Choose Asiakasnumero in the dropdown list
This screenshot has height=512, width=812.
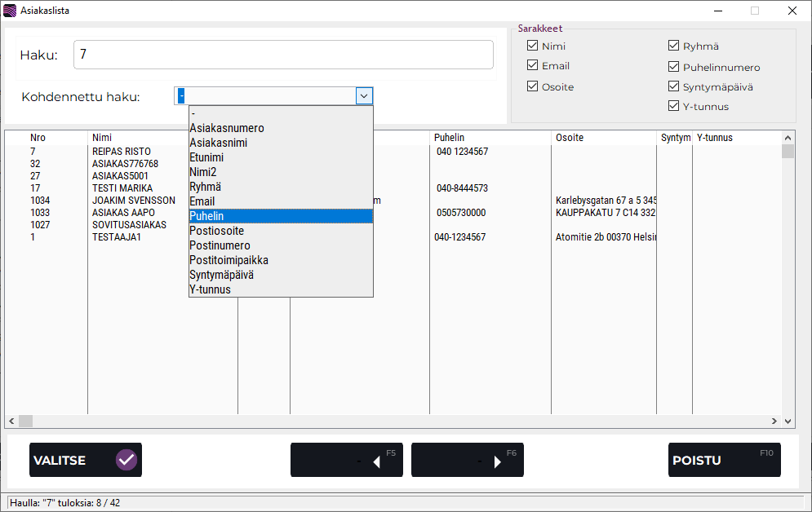tap(281, 128)
